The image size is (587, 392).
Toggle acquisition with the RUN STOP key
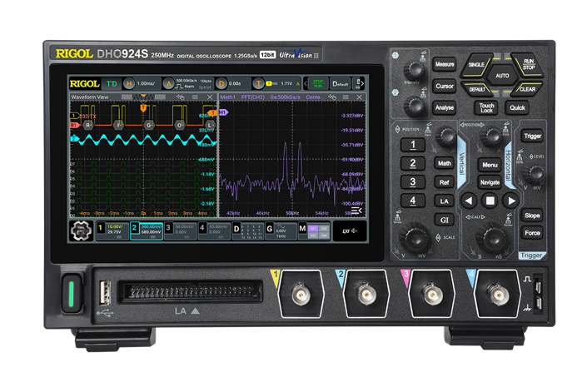[x=528, y=64]
